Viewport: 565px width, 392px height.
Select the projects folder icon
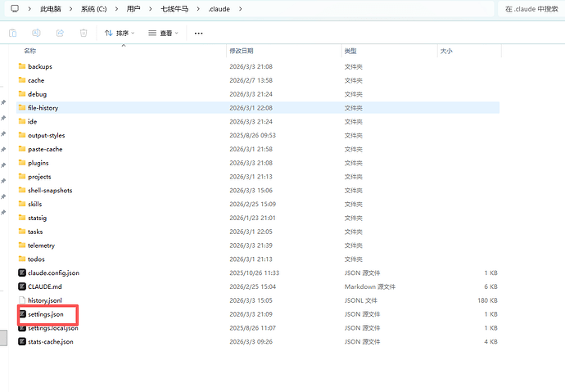(22, 177)
